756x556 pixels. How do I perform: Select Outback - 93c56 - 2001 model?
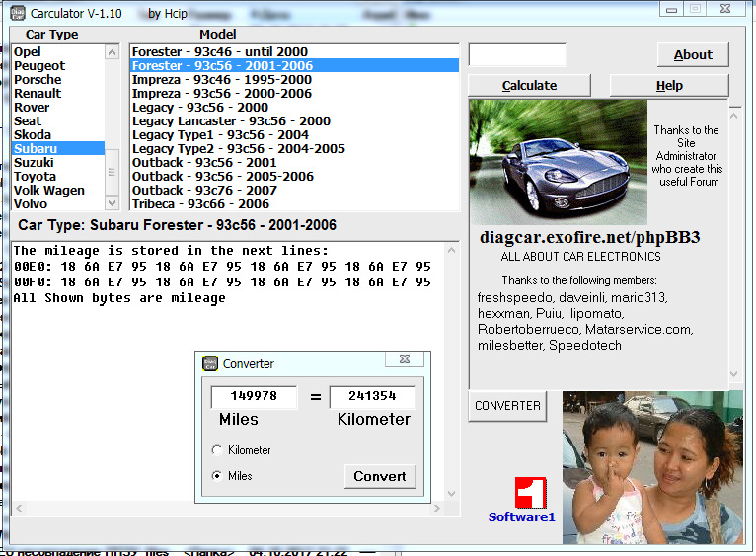[x=294, y=162]
